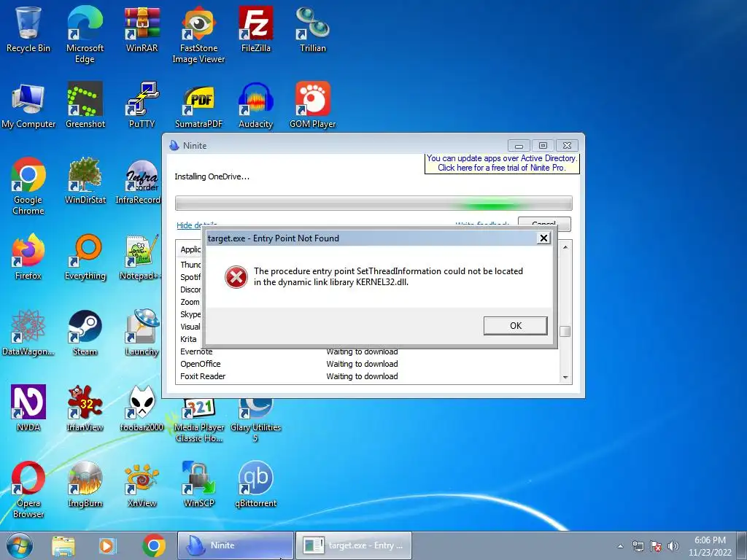Open Chrome from the taskbar

tap(153, 545)
